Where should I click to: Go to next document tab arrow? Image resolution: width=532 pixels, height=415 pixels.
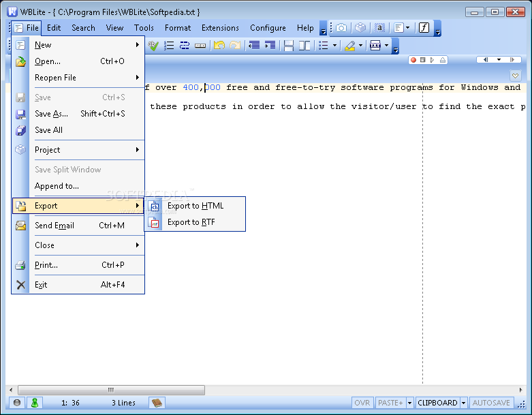(512, 60)
